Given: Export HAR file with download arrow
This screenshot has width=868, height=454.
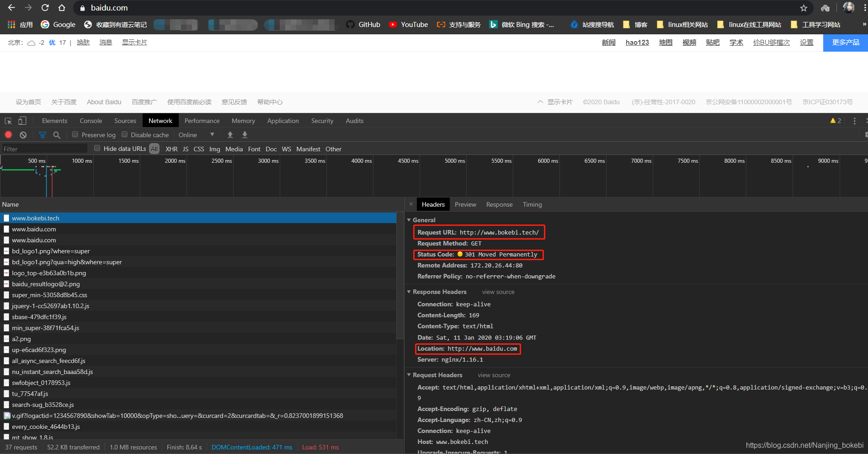Looking at the screenshot, I should tap(245, 135).
